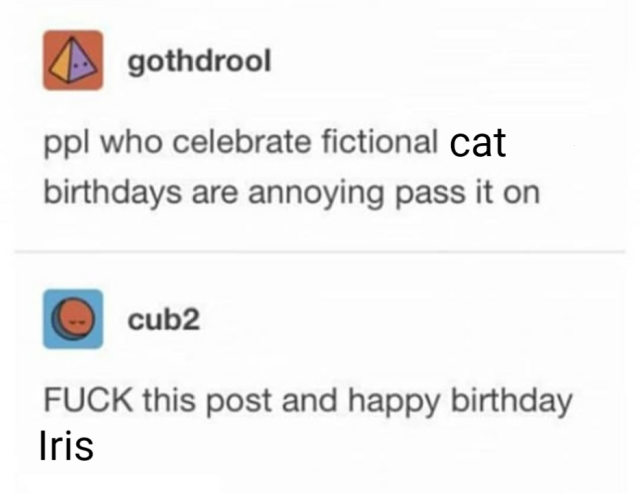
Task: Visit the cub2 username link
Action: [164, 319]
